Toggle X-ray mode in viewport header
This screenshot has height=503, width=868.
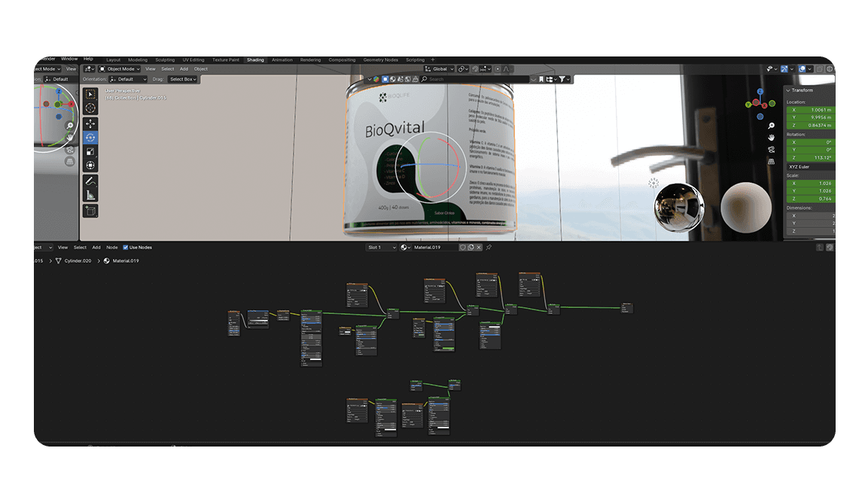coord(819,69)
